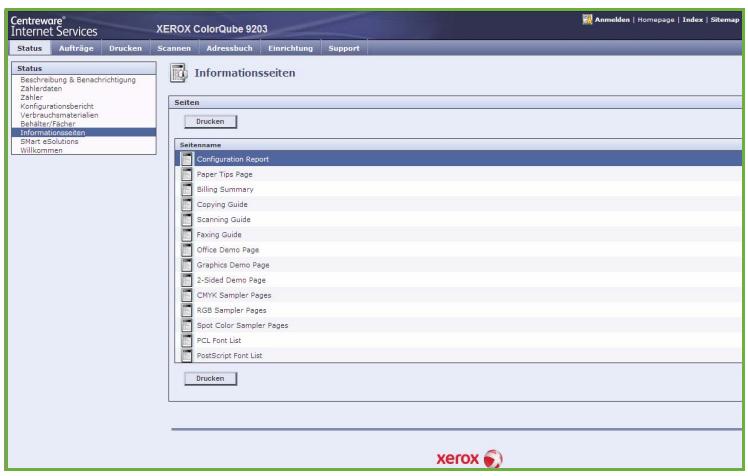Open the Status tab
Viewport: 748px width, 476px height.
pyautogui.click(x=30, y=48)
